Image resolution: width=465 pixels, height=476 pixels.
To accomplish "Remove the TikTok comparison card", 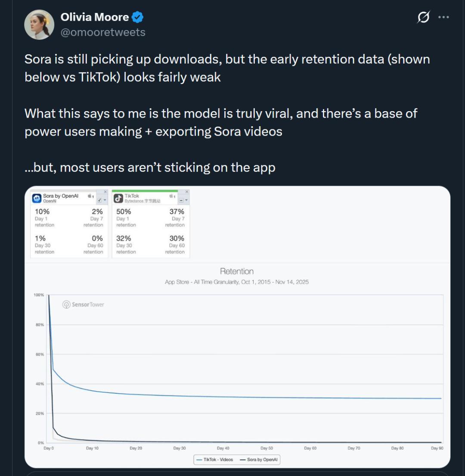I will tap(187, 192).
